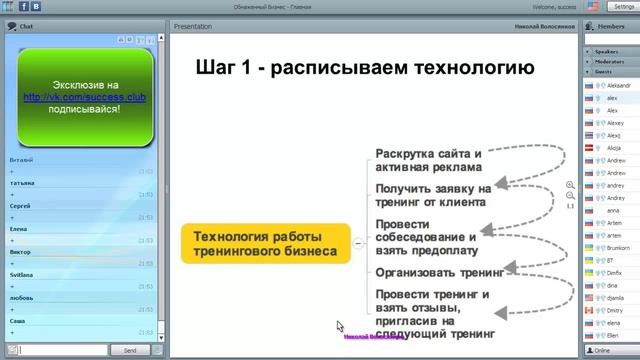Click the headset icons next to Alexey
640x360 pixels.
click(x=600, y=123)
